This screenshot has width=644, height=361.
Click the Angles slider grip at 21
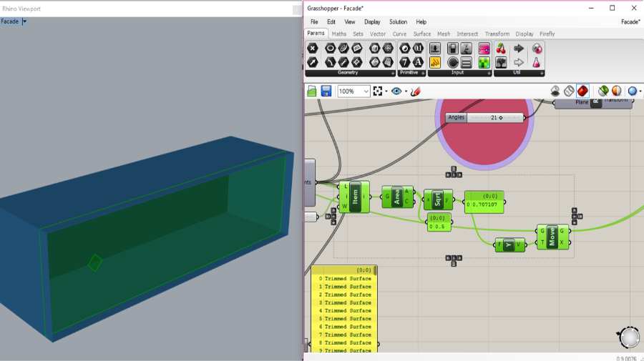point(501,118)
